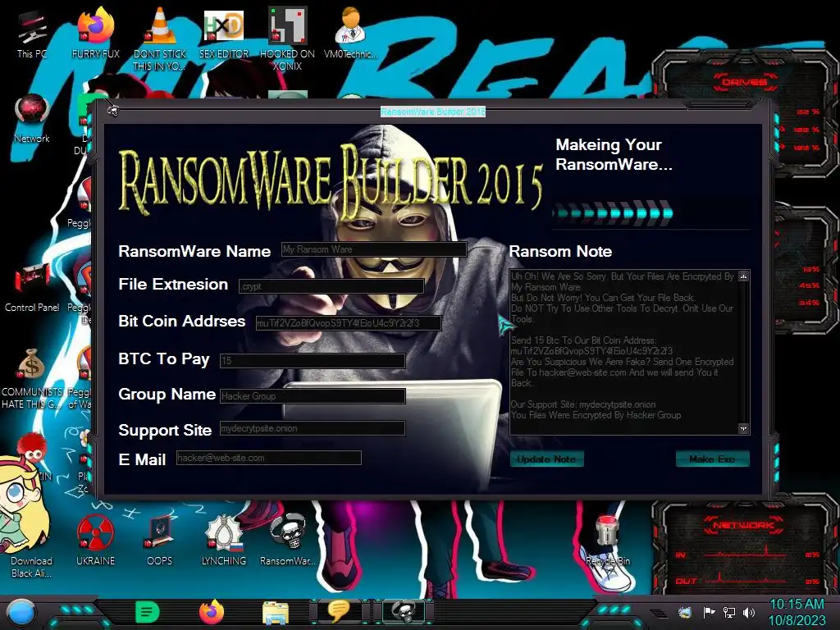Open the VM0Technic doctor icon
This screenshot has height=630, width=840.
(350, 33)
